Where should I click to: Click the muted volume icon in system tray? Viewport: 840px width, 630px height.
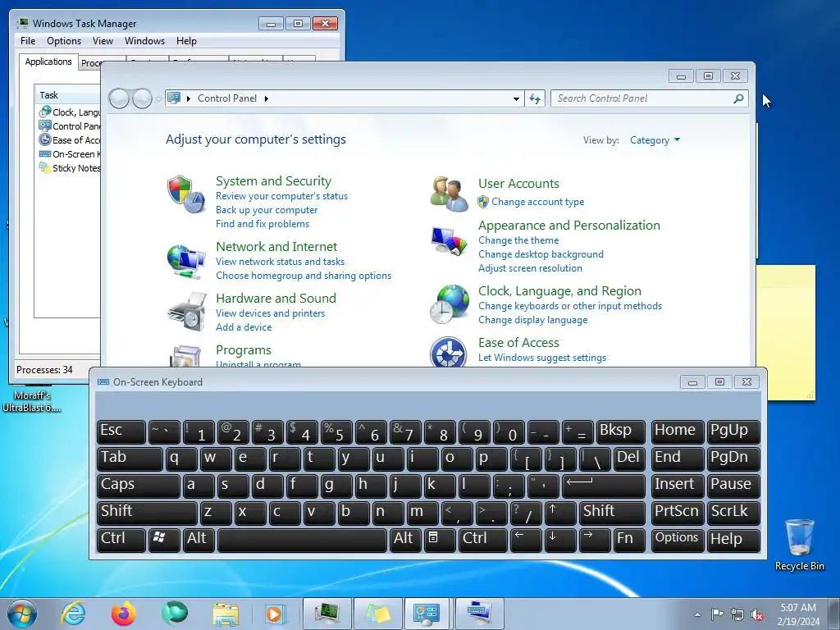(x=757, y=615)
